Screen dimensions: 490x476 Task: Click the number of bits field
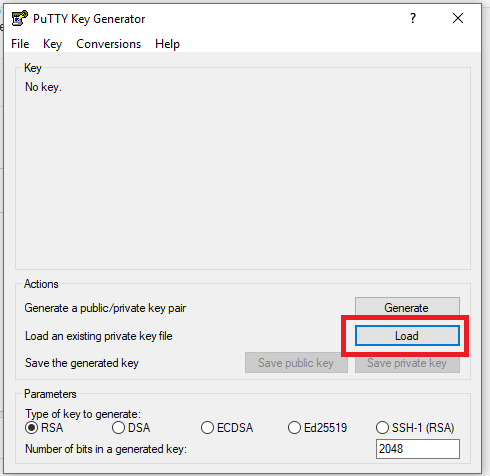tap(418, 449)
